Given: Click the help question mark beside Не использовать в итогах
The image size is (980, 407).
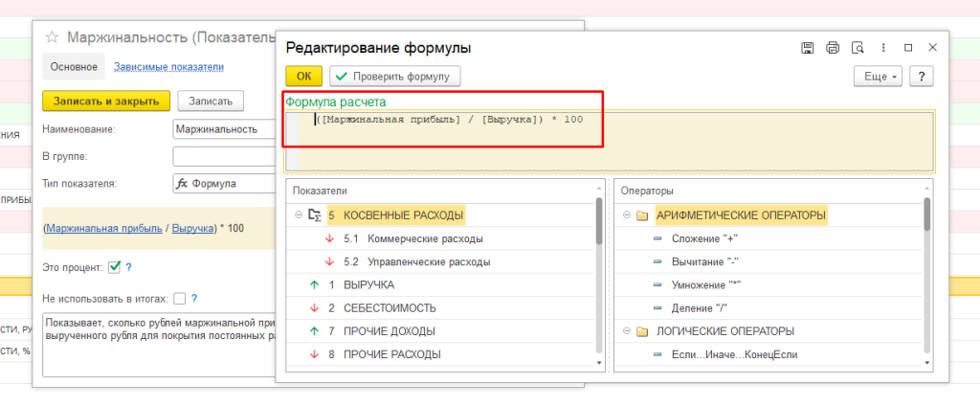Looking at the screenshot, I should point(194,299).
